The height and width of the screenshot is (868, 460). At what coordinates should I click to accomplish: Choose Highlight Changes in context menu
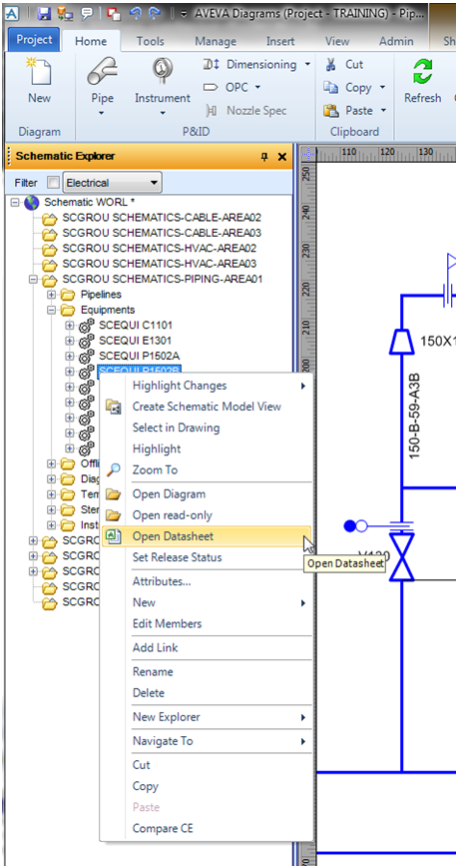pyautogui.click(x=207, y=386)
